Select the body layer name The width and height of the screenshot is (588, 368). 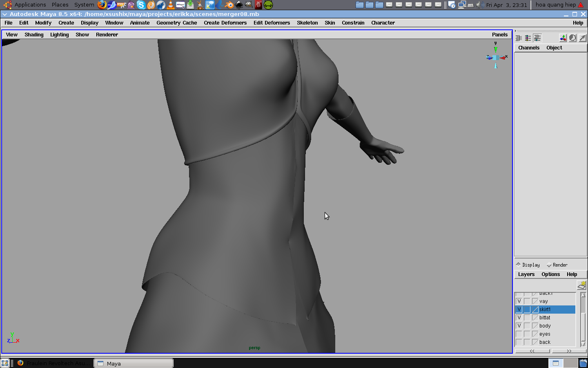click(545, 326)
